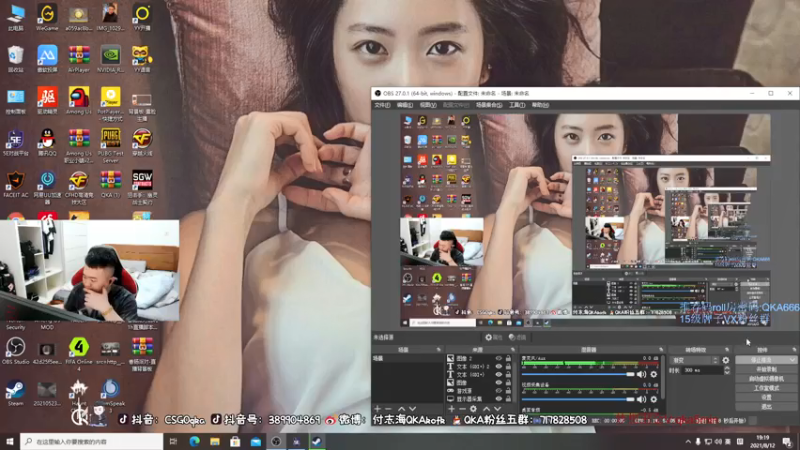Open OBS 设置 settings button

point(766,397)
